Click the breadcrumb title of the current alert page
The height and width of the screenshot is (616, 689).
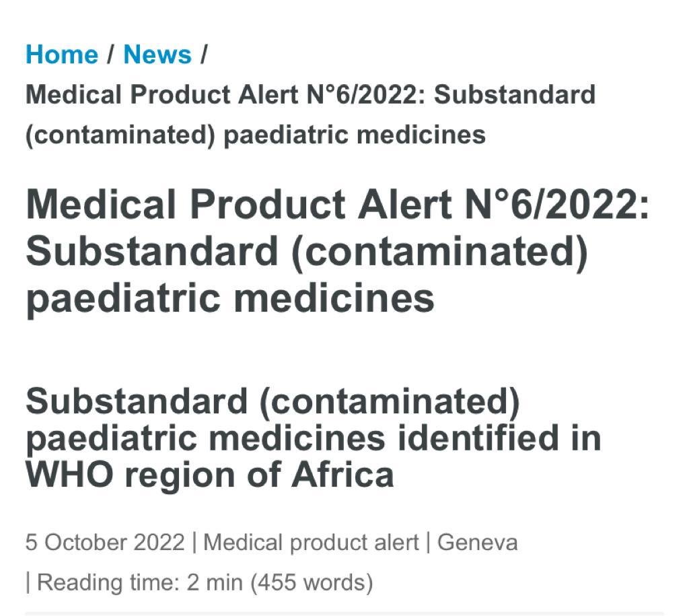pos(310,114)
